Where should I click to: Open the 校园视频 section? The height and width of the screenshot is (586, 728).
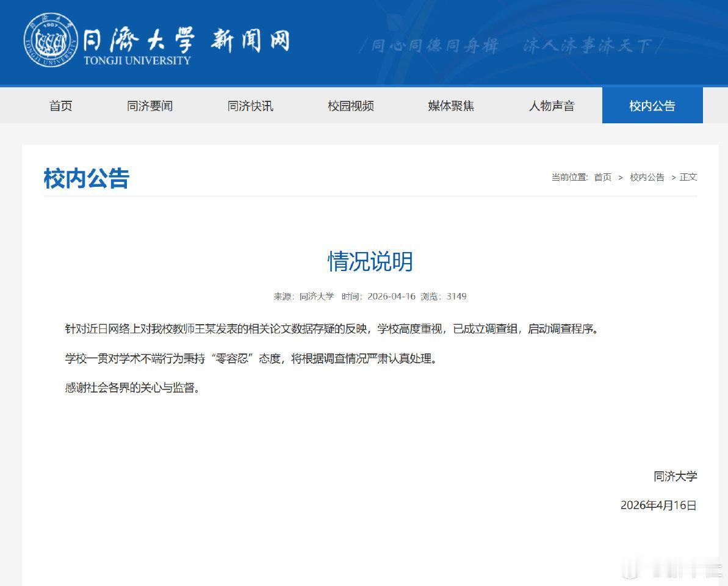351,106
